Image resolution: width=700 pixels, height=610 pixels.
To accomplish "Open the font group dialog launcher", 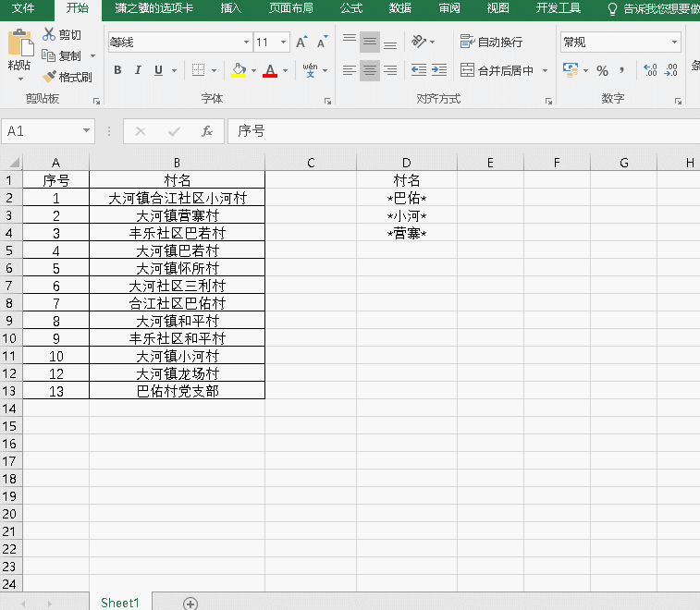I will coord(327,102).
